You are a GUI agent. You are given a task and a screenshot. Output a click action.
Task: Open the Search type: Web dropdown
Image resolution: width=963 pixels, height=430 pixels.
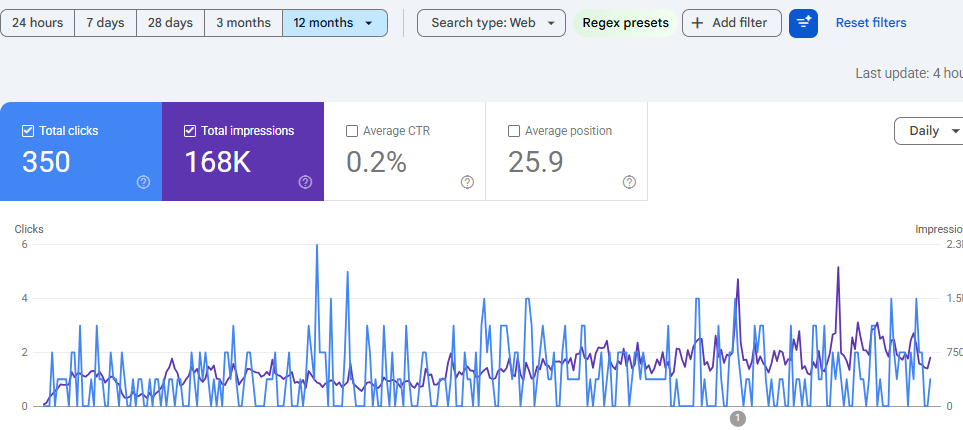point(491,23)
